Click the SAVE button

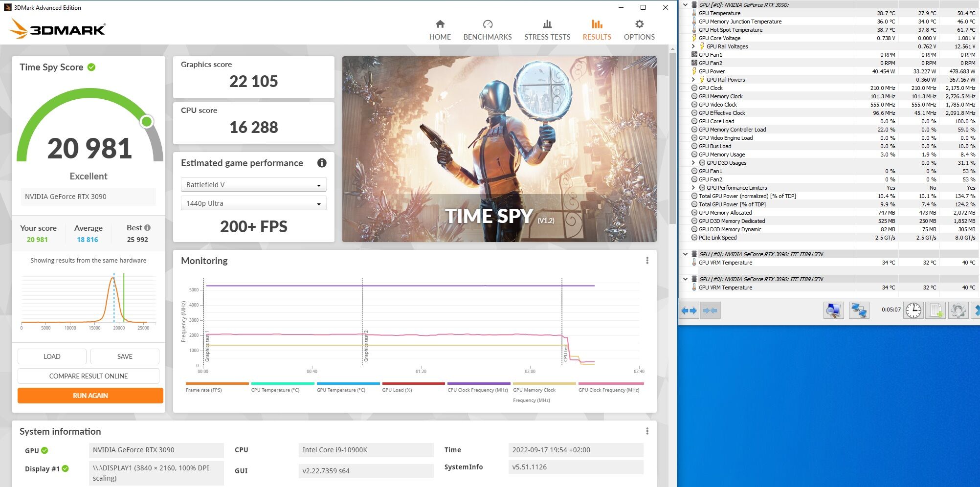pyautogui.click(x=125, y=356)
